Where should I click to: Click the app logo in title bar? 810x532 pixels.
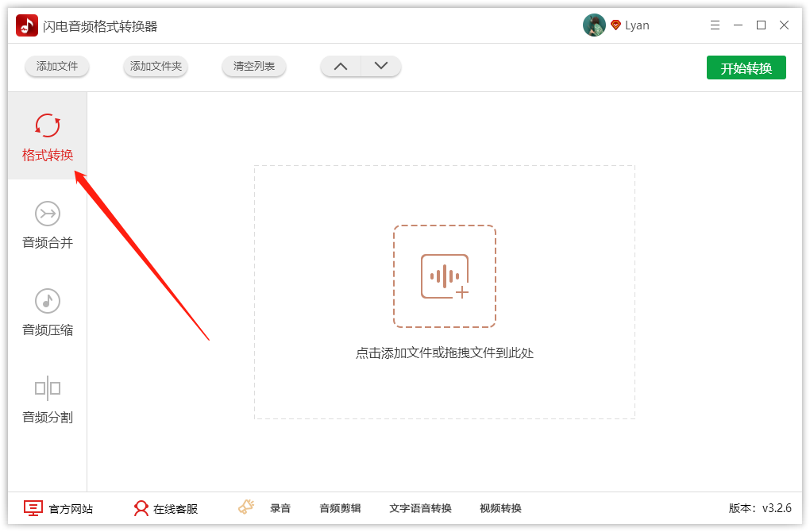tap(27, 25)
